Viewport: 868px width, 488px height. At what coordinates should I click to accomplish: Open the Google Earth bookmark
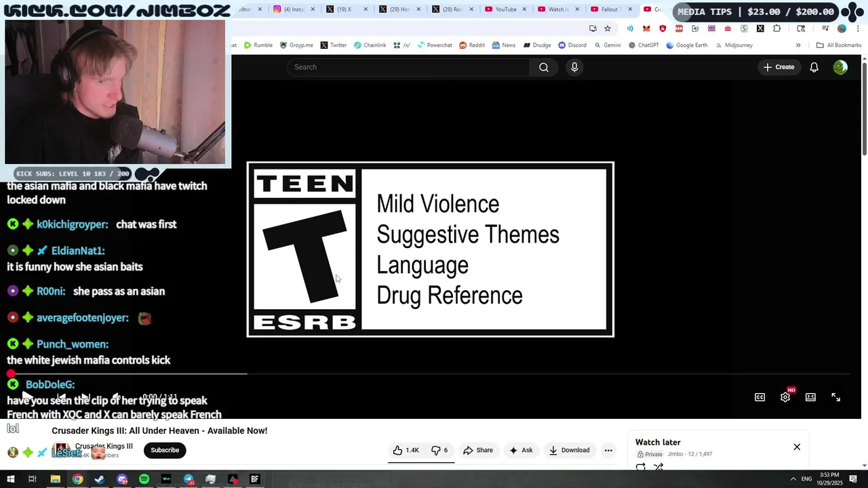click(686, 45)
